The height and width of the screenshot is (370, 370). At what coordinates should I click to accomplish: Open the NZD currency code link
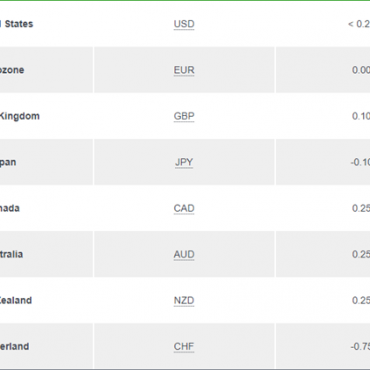[184, 300]
